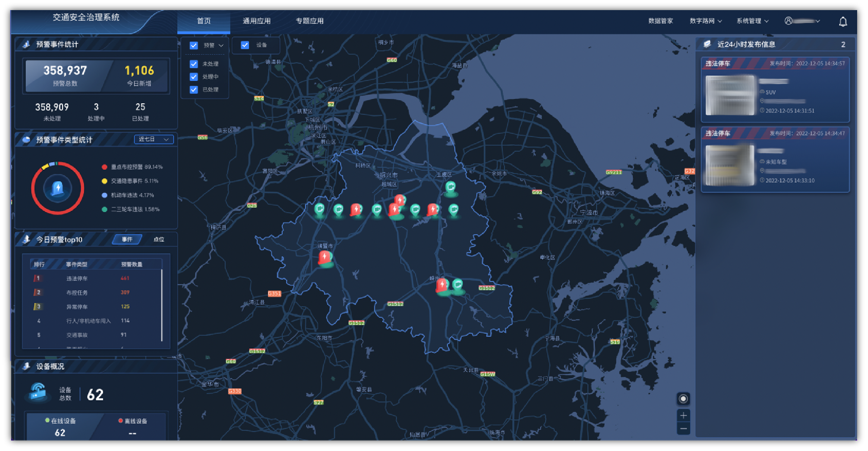
Task: Open the 近七日 time range dropdown
Action: point(153,139)
